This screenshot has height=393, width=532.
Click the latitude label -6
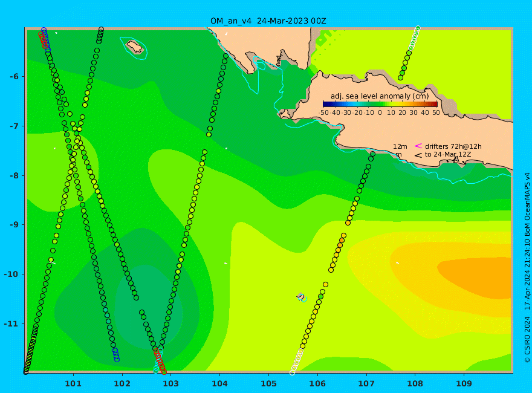14,77
